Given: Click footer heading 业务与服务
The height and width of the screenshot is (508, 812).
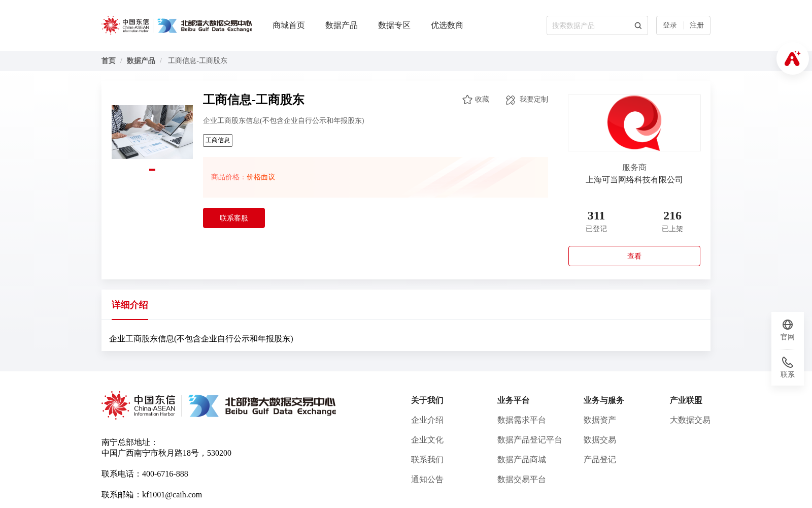Looking at the screenshot, I should tap(604, 400).
